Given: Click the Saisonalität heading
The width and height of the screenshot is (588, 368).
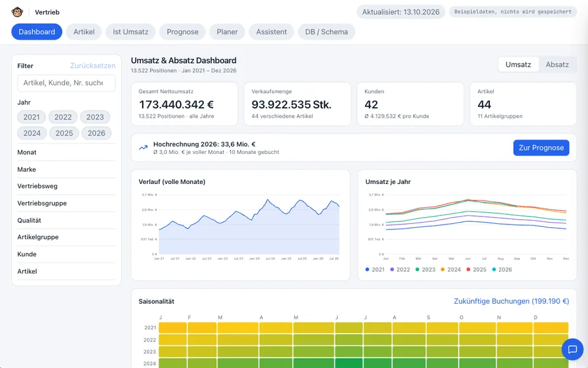Looking at the screenshot, I should [x=156, y=302].
